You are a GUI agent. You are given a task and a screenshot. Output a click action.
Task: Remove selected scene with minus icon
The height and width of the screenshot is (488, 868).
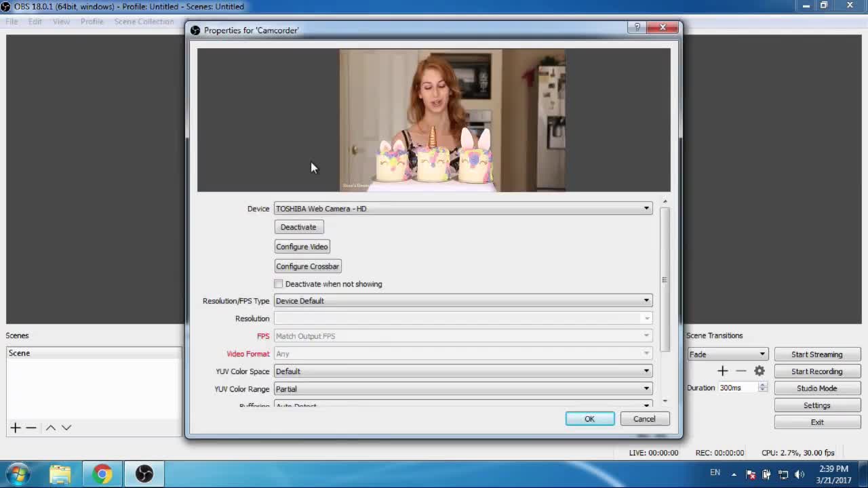31,428
